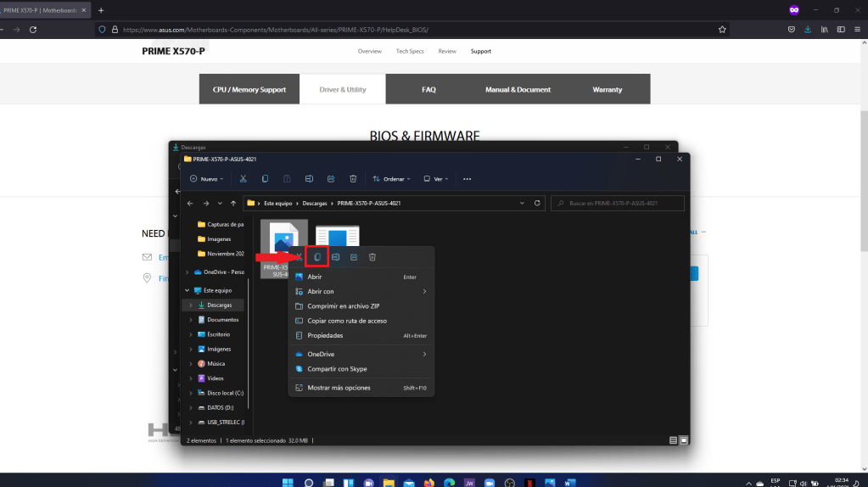Open the Ordenar sort dropdown
The width and height of the screenshot is (868, 487).
pyautogui.click(x=391, y=179)
